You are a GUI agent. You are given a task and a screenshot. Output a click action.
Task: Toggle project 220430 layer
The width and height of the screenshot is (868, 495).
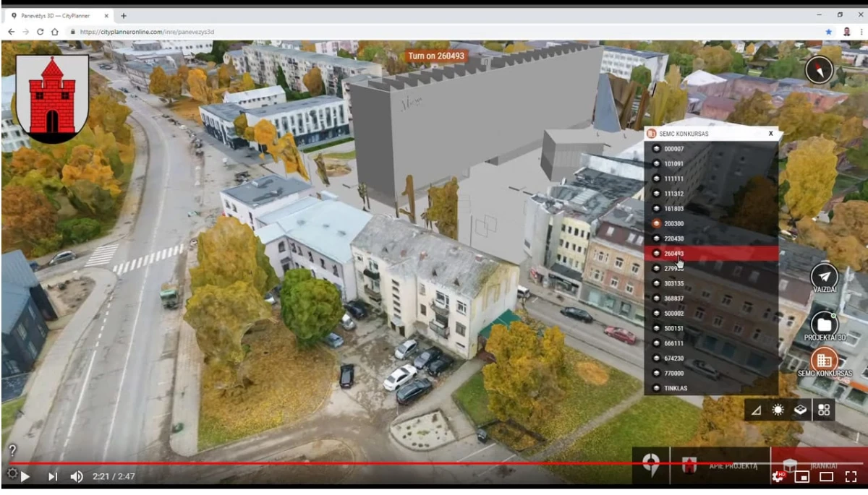pyautogui.click(x=711, y=238)
